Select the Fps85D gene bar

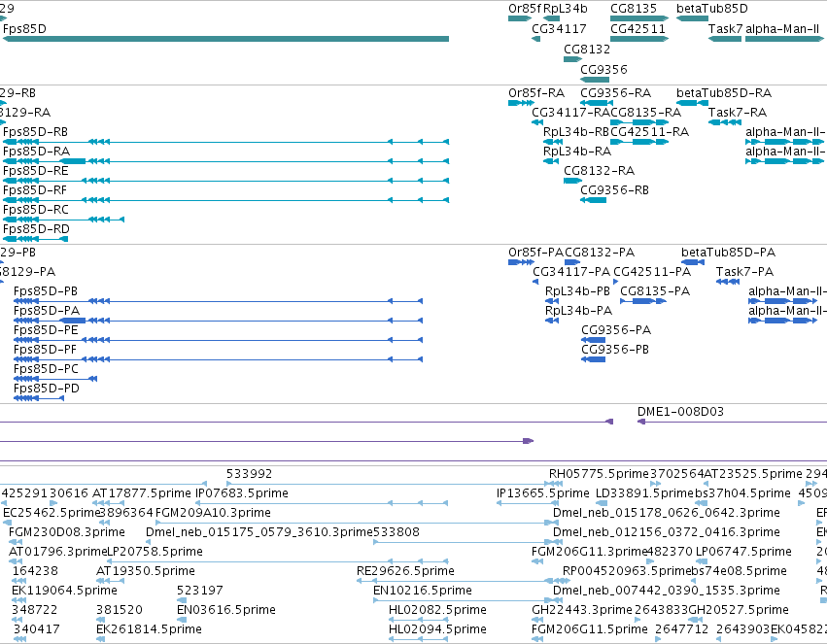[x=225, y=39]
